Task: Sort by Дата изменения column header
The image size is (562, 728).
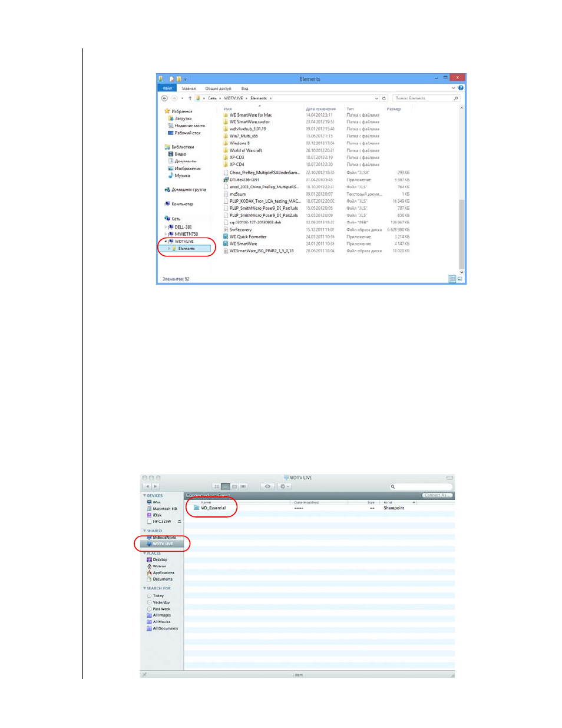Action: [x=320, y=109]
